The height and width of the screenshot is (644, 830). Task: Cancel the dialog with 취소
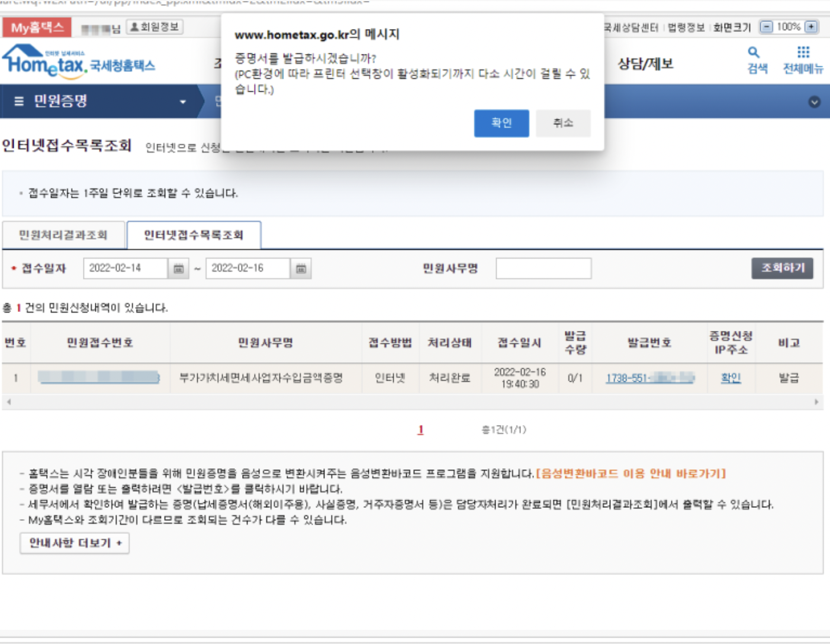[563, 123]
